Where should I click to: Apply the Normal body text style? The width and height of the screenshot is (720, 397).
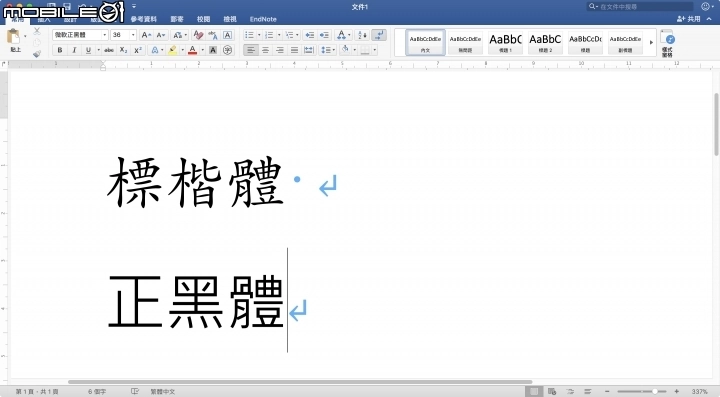(425, 43)
